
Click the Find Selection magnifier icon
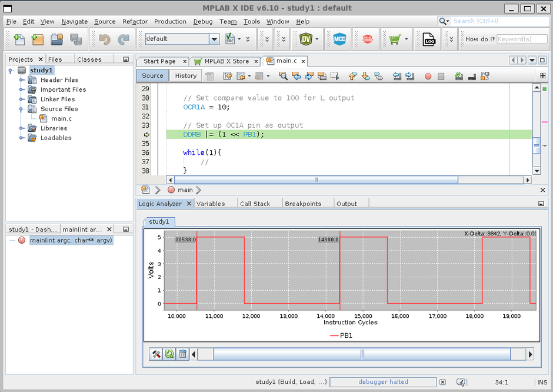pyautogui.click(x=283, y=76)
